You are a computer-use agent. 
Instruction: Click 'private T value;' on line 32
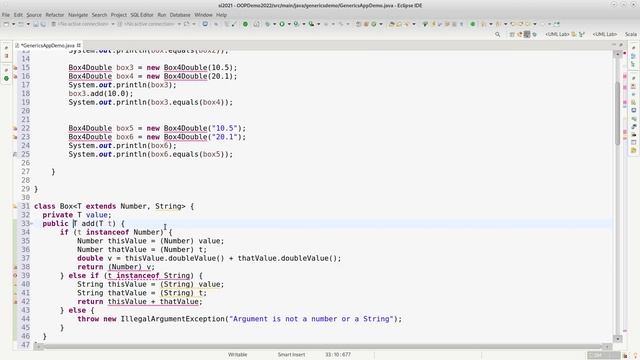(x=77, y=215)
